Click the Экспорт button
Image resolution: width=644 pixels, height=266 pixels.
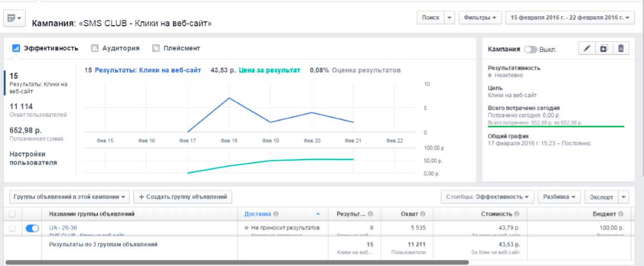pyautogui.click(x=601, y=197)
